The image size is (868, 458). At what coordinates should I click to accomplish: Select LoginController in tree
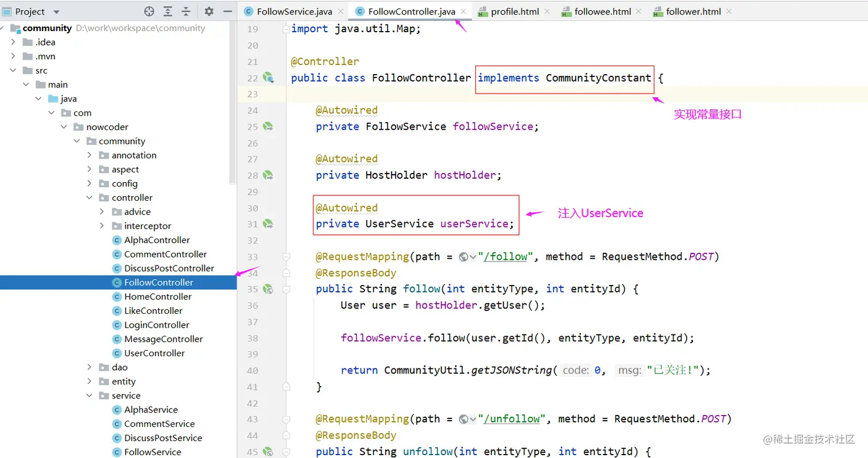point(157,325)
